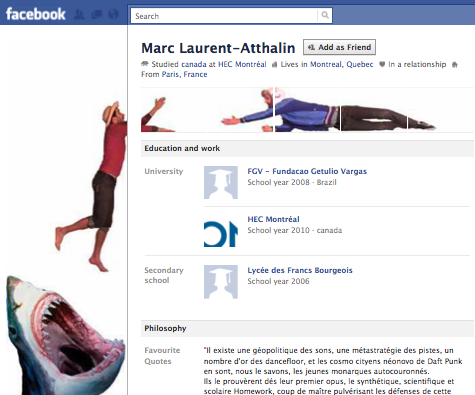The height and width of the screenshot is (395, 475).
Task: Focus the Search input field
Action: tap(224, 16)
